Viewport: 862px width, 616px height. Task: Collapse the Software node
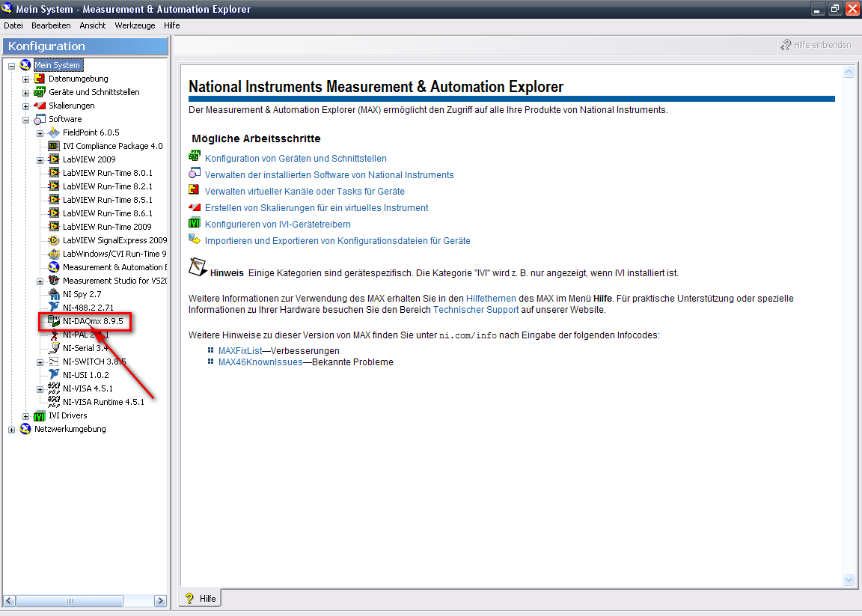click(x=26, y=119)
